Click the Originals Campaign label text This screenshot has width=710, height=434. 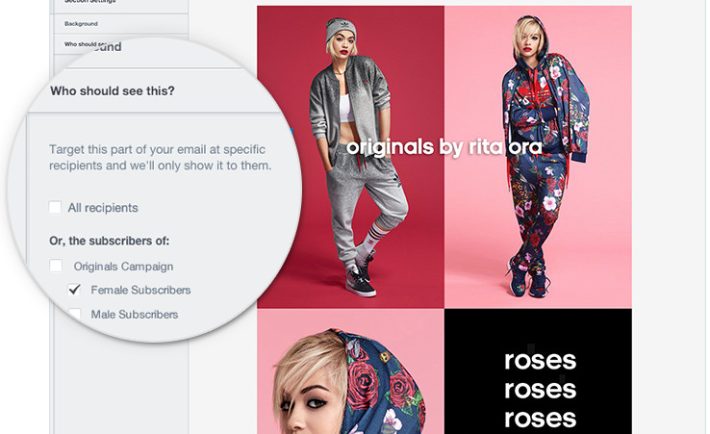click(x=123, y=266)
